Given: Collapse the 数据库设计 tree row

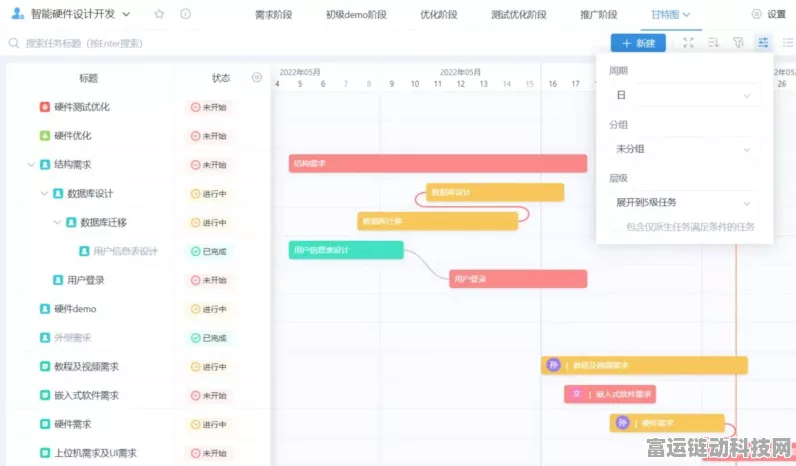Looking at the screenshot, I should click(x=44, y=193).
